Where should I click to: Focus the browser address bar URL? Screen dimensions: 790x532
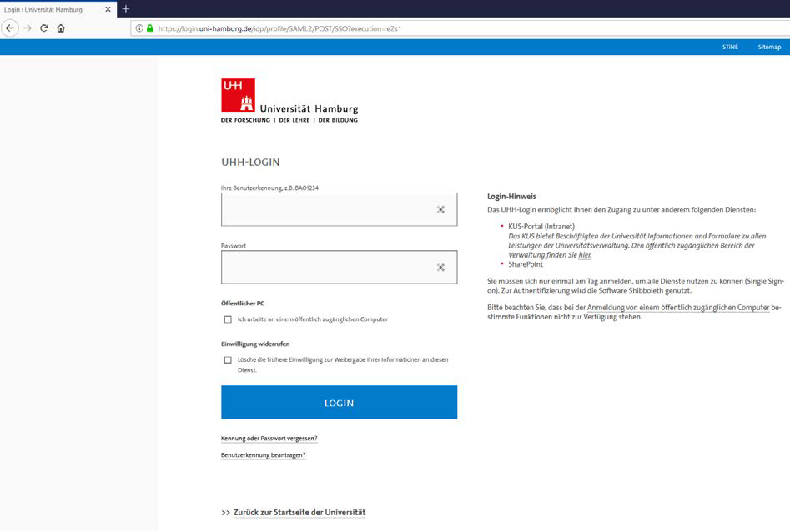(279, 28)
